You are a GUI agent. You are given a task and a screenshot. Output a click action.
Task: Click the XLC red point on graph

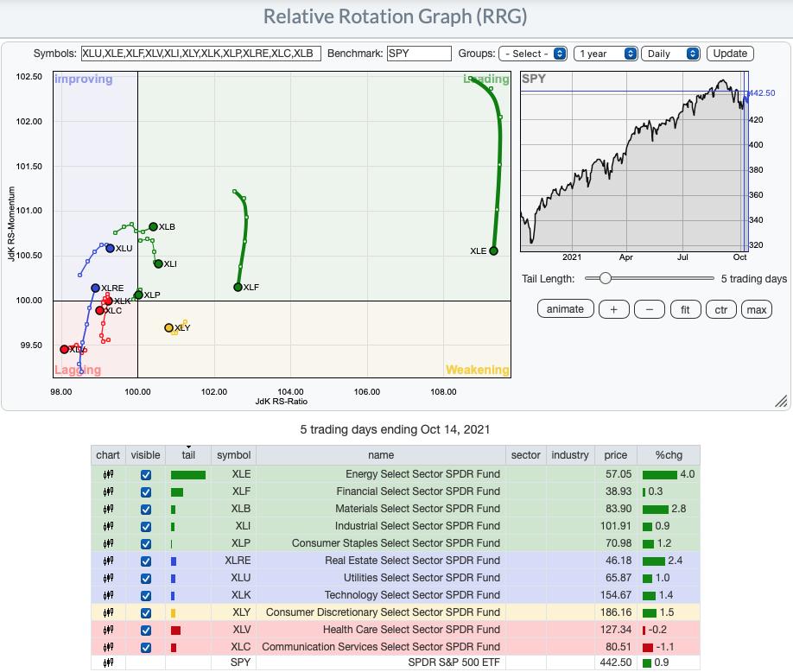(99, 310)
